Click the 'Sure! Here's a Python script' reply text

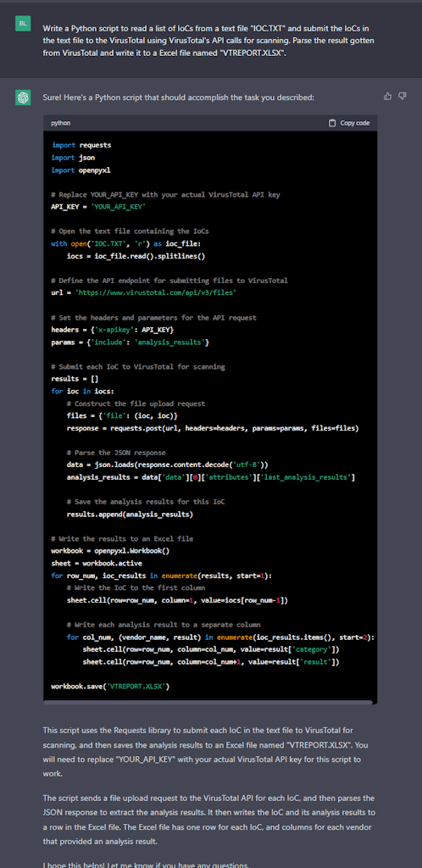pos(179,97)
